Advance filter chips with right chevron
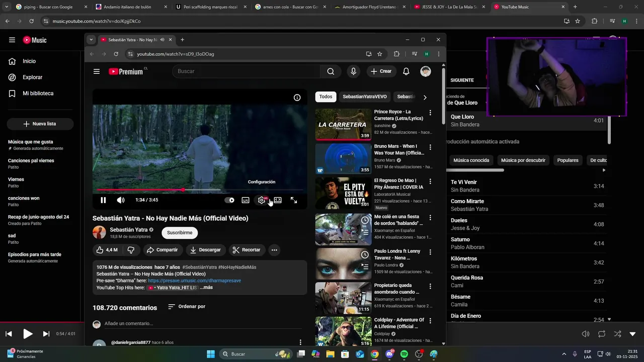The width and height of the screenshot is (644, 362). [425, 98]
